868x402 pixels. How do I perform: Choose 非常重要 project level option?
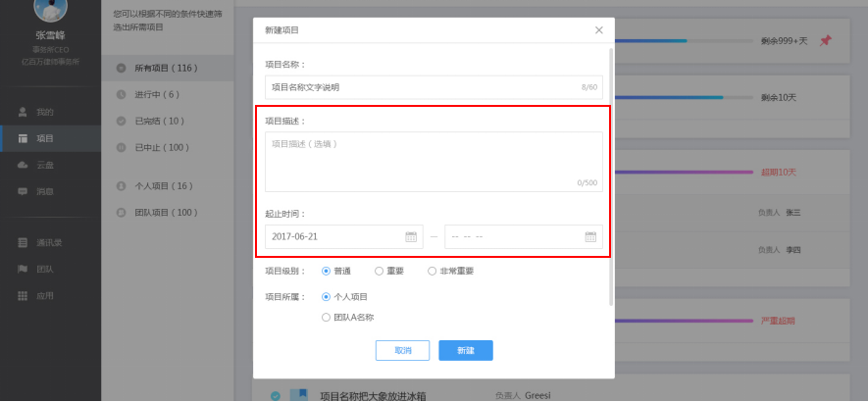[433, 271]
